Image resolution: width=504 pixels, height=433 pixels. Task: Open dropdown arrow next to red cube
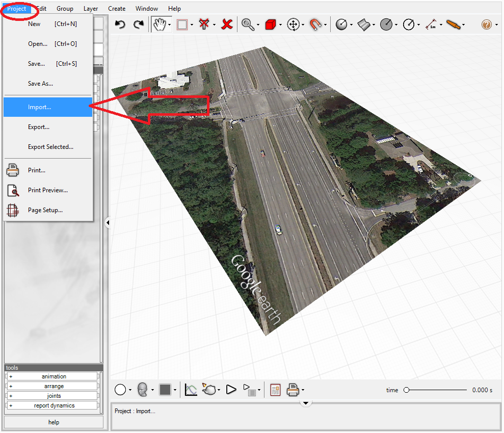280,25
